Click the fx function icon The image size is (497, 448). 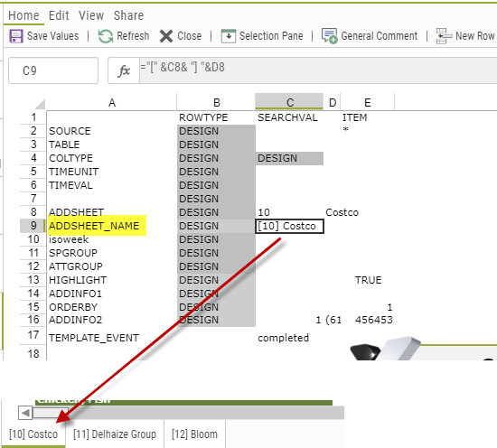coord(124,70)
